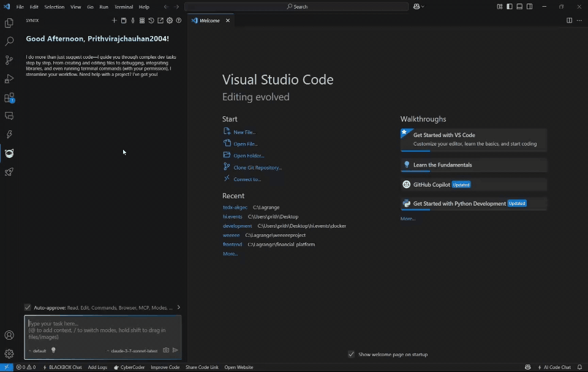Click the lightbulb icon in task input
Viewport: 588px width, 372px height.
(53, 350)
